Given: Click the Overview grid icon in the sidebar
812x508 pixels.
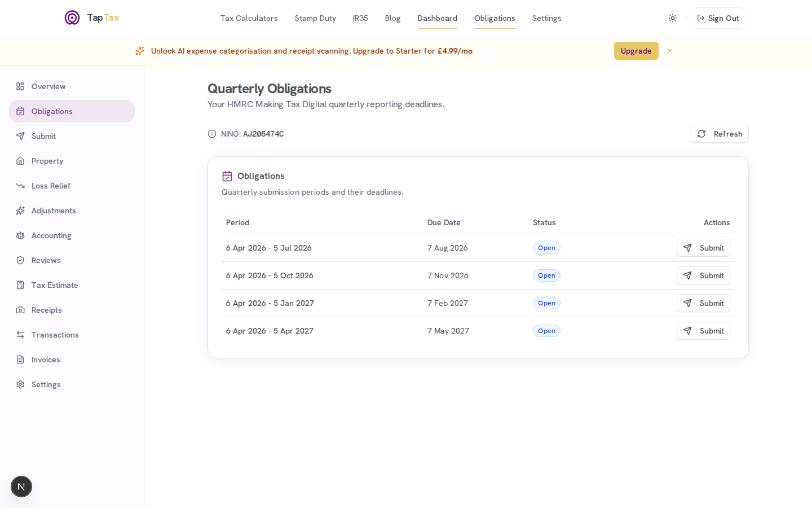Looking at the screenshot, I should click(x=20, y=86).
